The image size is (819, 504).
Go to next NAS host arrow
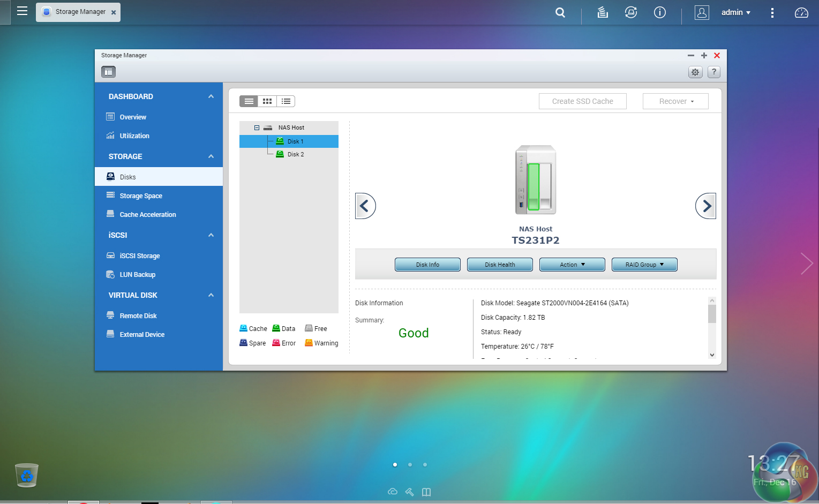tap(705, 206)
